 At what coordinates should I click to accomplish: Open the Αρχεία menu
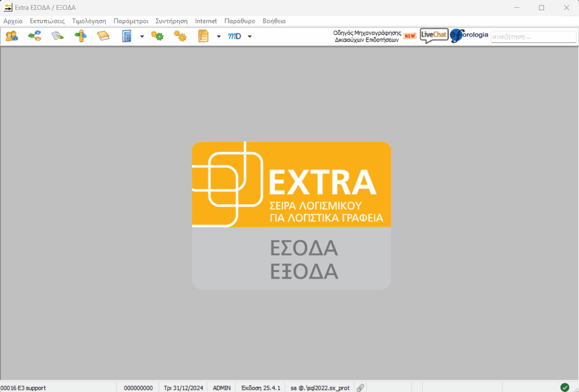(13, 21)
